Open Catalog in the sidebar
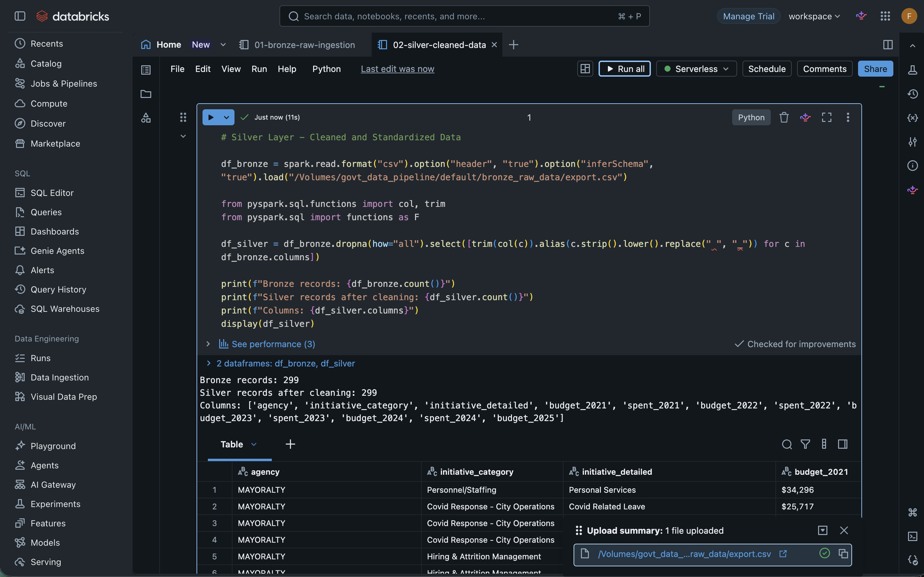Image resolution: width=924 pixels, height=577 pixels. (x=46, y=63)
